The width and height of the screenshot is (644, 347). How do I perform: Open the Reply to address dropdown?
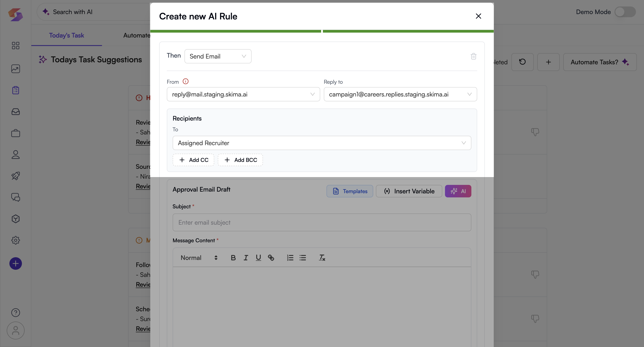point(400,94)
